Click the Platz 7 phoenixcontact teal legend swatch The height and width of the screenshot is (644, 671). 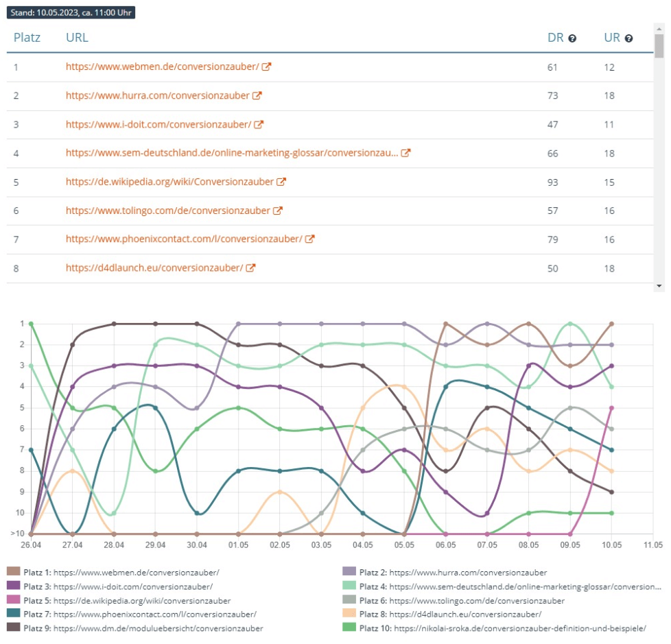14,614
